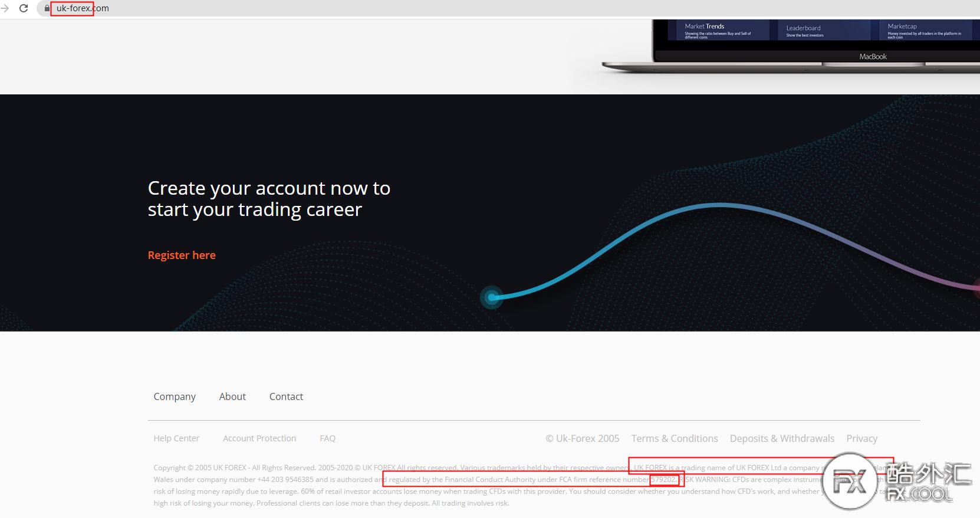Viewport: 980px width, 518px height.
Task: Click the browser forward arrow
Action: (x=5, y=8)
